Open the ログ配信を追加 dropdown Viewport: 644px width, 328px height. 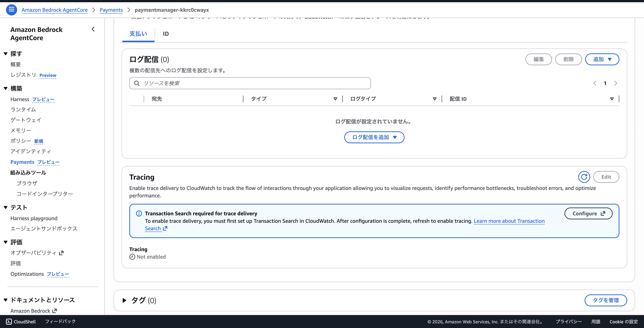tap(374, 137)
